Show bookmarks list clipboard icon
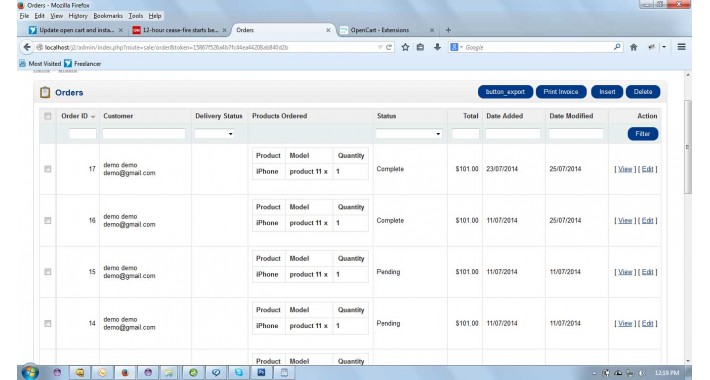The height and width of the screenshot is (380, 710). click(x=420, y=47)
